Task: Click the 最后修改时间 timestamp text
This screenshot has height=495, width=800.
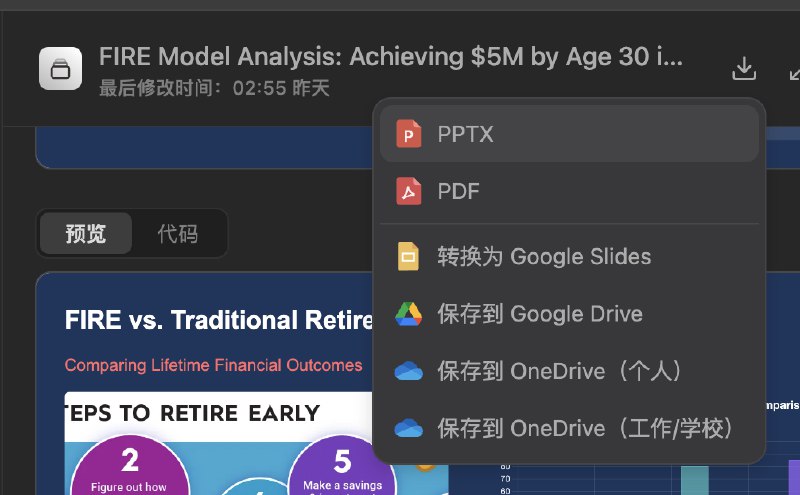Action: point(214,88)
